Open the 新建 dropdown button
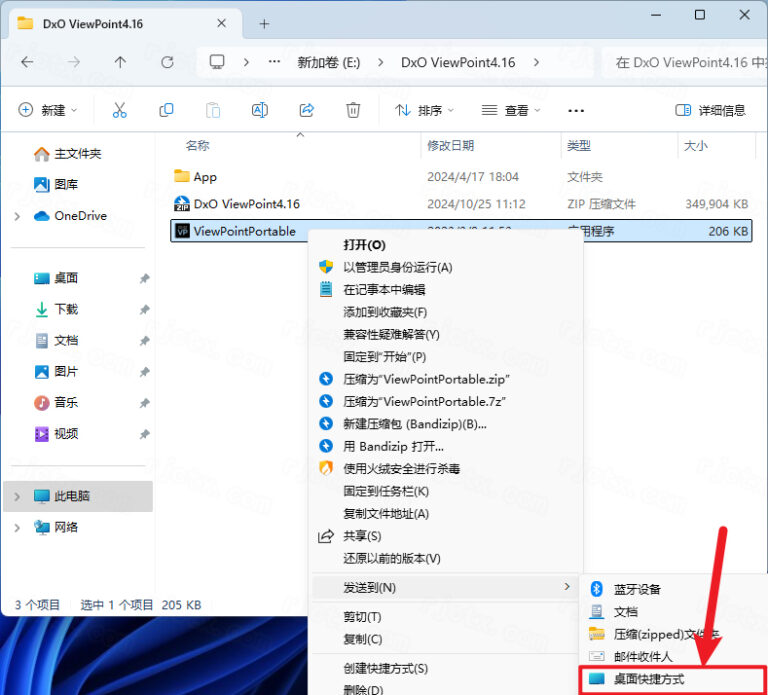The height and width of the screenshot is (695, 768). [x=48, y=110]
